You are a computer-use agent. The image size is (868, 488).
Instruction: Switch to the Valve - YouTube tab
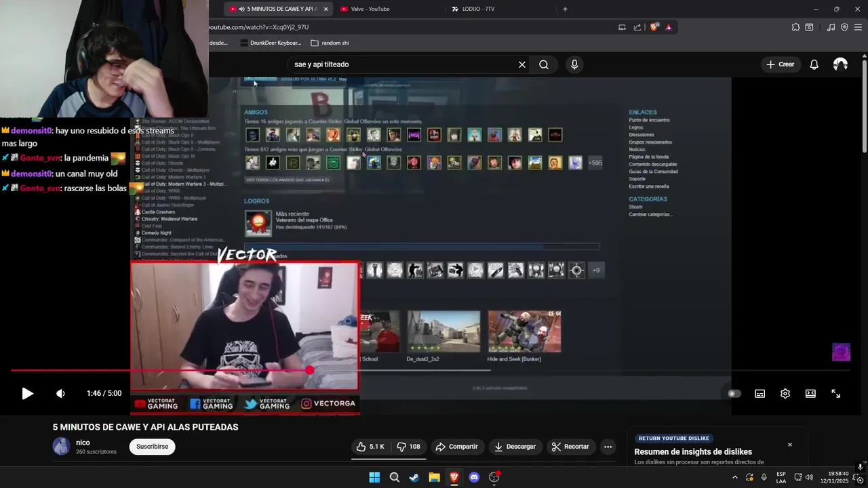point(390,9)
